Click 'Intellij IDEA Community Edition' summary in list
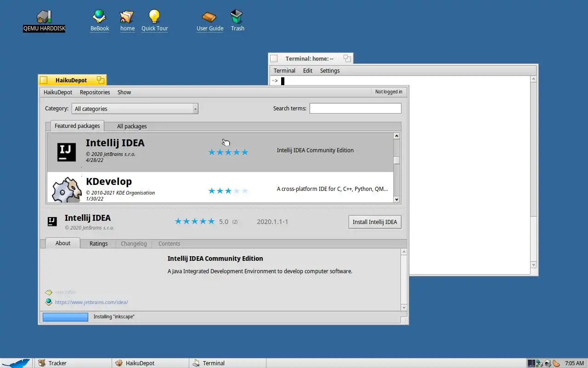The height and width of the screenshot is (368, 588). pyautogui.click(x=315, y=150)
